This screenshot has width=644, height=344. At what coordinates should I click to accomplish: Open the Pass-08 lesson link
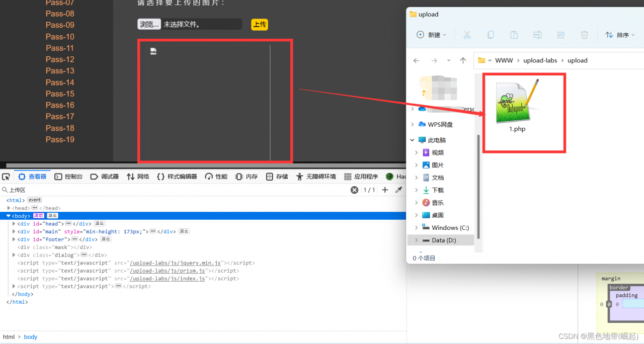coord(60,14)
